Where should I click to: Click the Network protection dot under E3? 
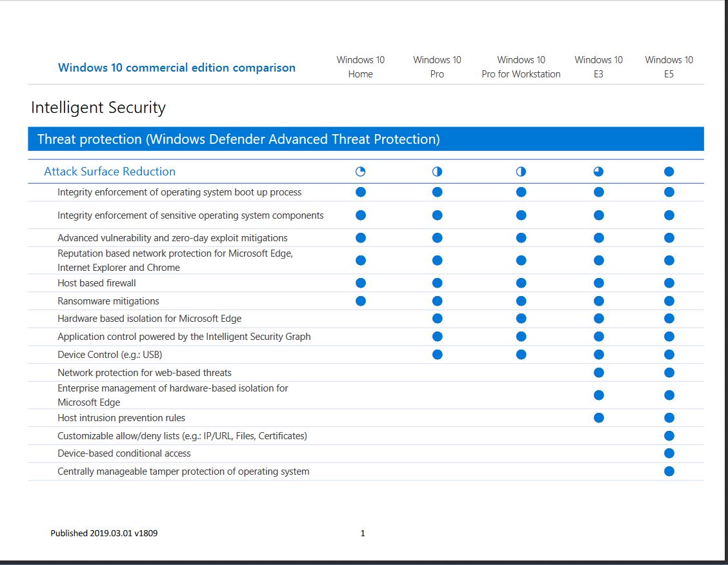(x=598, y=372)
